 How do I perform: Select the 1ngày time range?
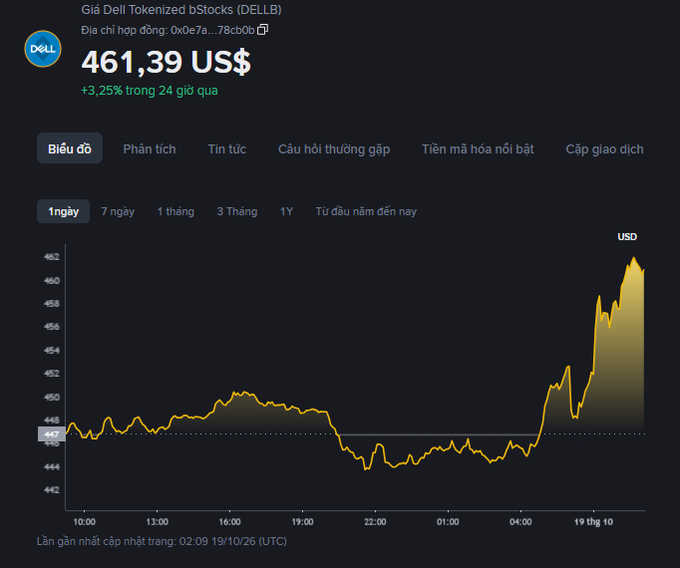63,211
